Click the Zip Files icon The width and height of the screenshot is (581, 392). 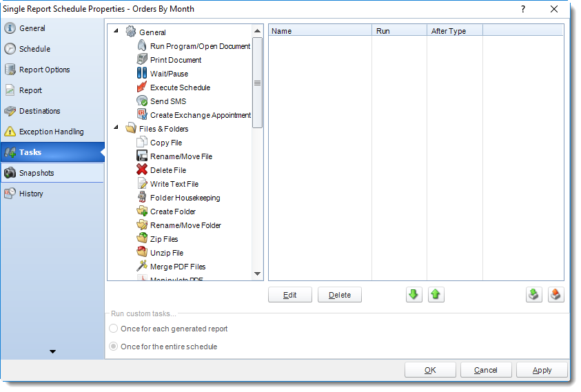click(x=142, y=238)
